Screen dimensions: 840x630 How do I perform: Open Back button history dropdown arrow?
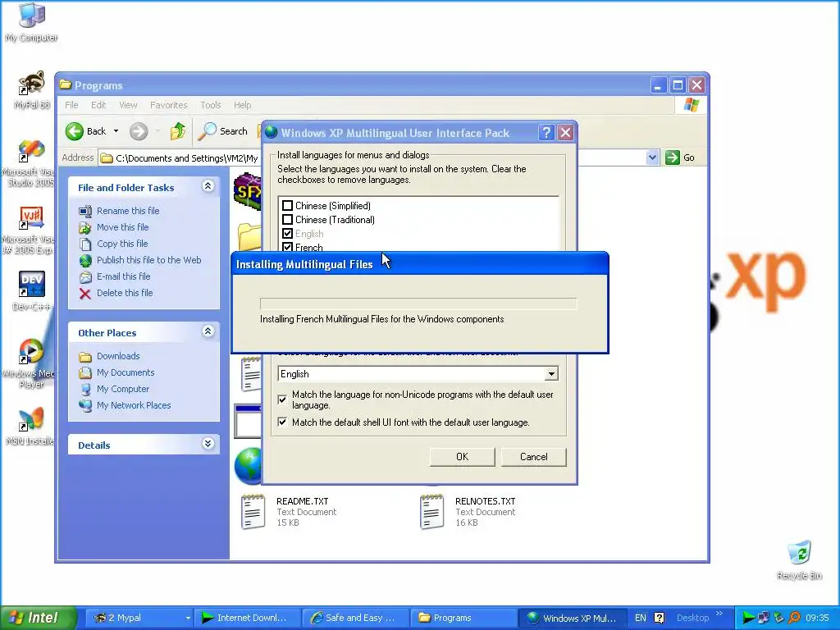(116, 131)
